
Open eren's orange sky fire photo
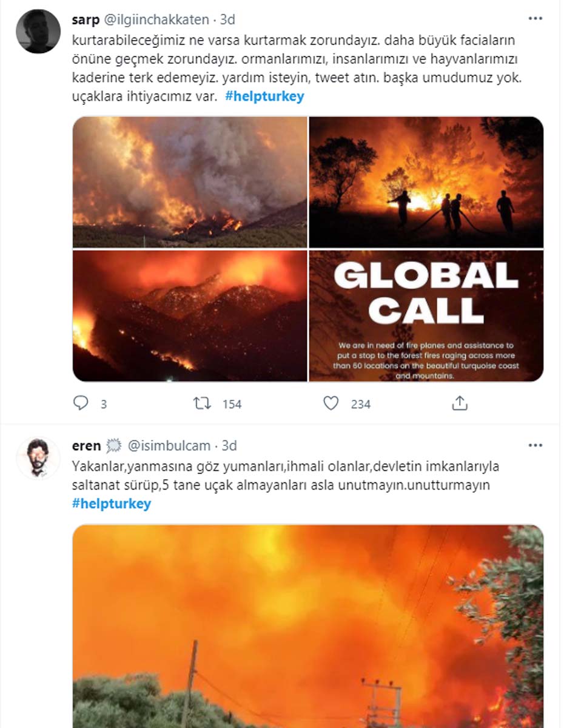308,625
